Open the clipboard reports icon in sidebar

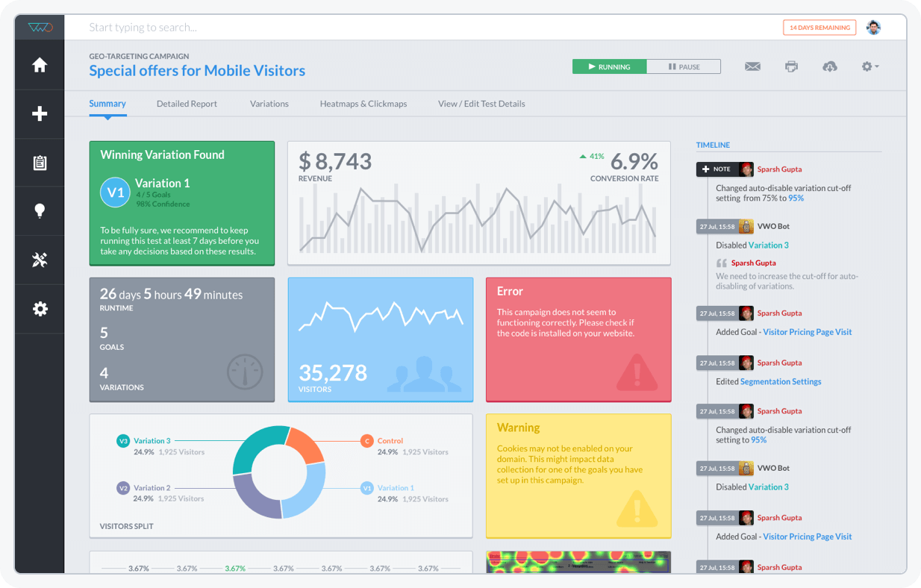pyautogui.click(x=39, y=162)
